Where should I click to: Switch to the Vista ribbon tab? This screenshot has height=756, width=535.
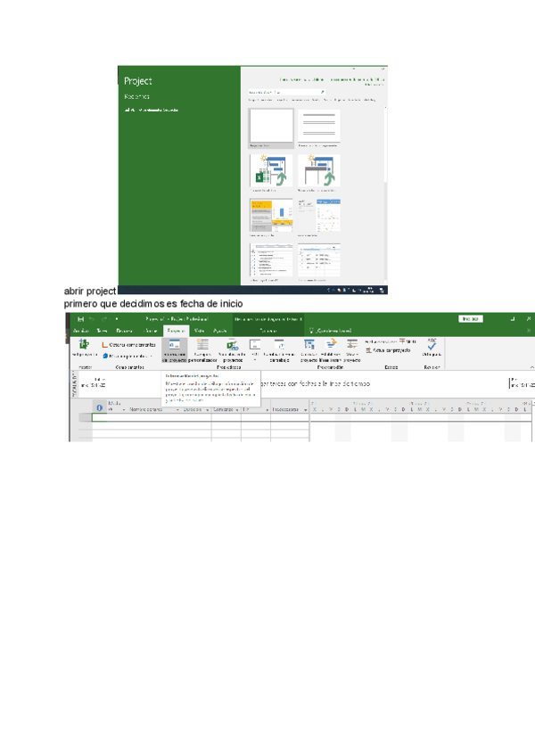tap(199, 330)
